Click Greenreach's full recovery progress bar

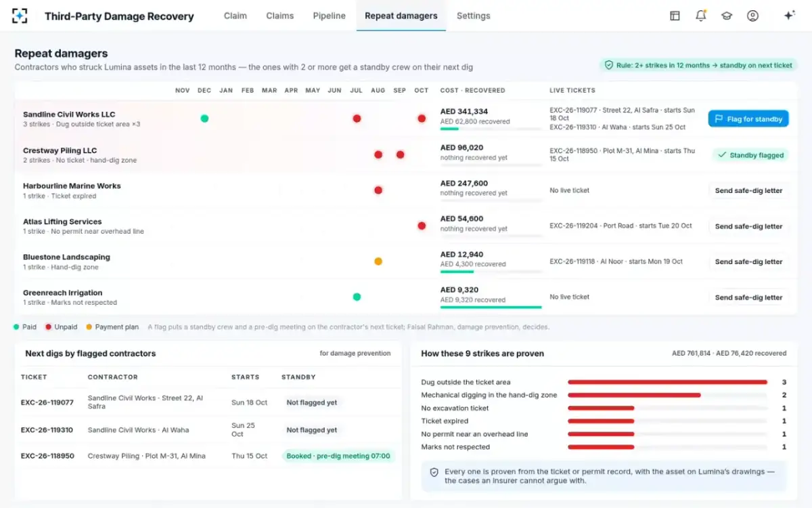(x=491, y=307)
